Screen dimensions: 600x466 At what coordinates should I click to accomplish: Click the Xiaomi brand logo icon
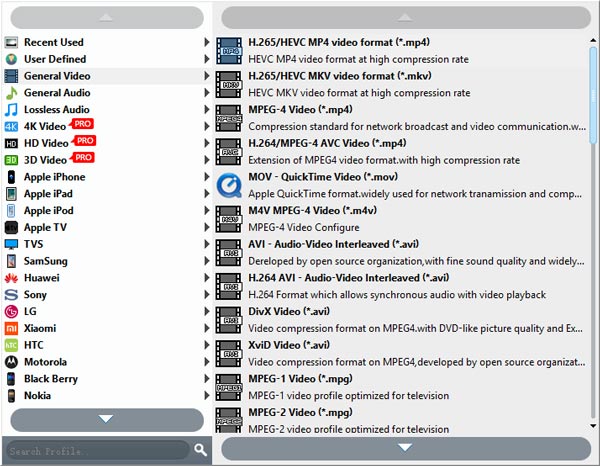(11, 328)
